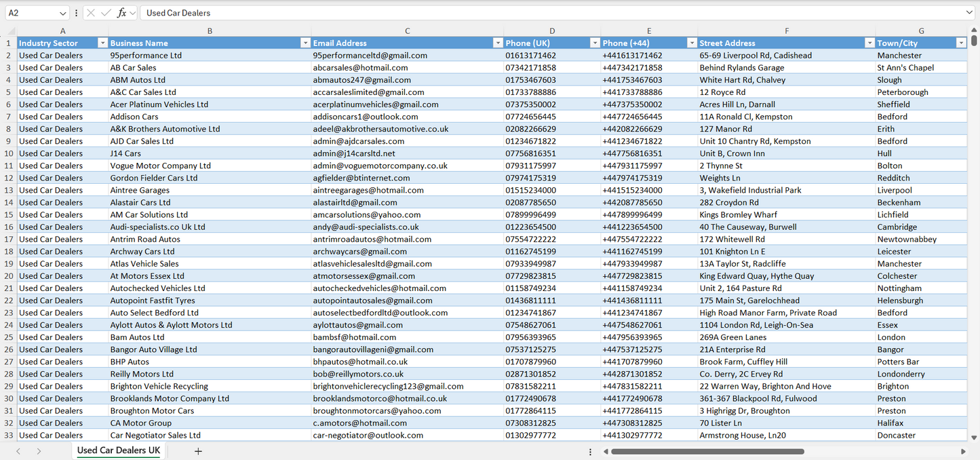Select cell agfielder@btinternet.com
The image size is (980, 460).
[407, 178]
